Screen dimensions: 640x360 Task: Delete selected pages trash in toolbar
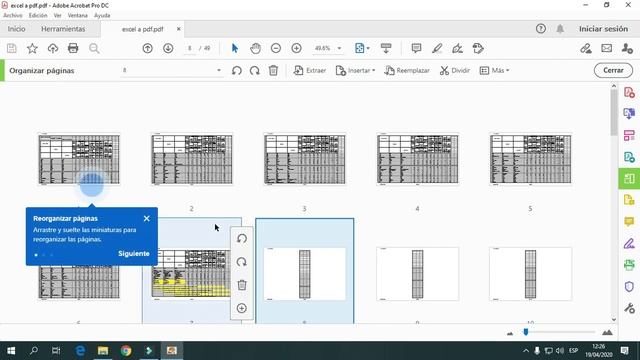pos(273,70)
